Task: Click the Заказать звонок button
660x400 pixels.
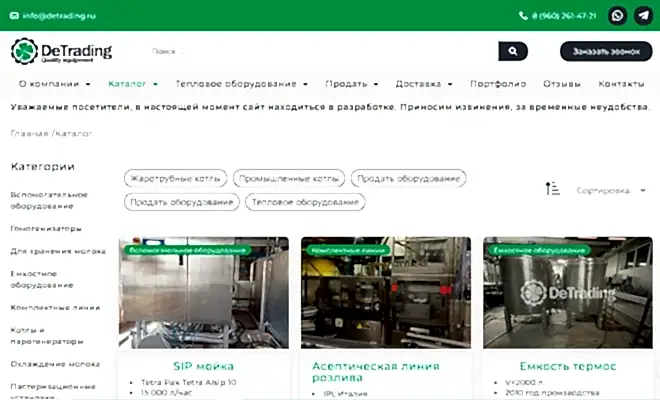Action: pyautogui.click(x=606, y=51)
